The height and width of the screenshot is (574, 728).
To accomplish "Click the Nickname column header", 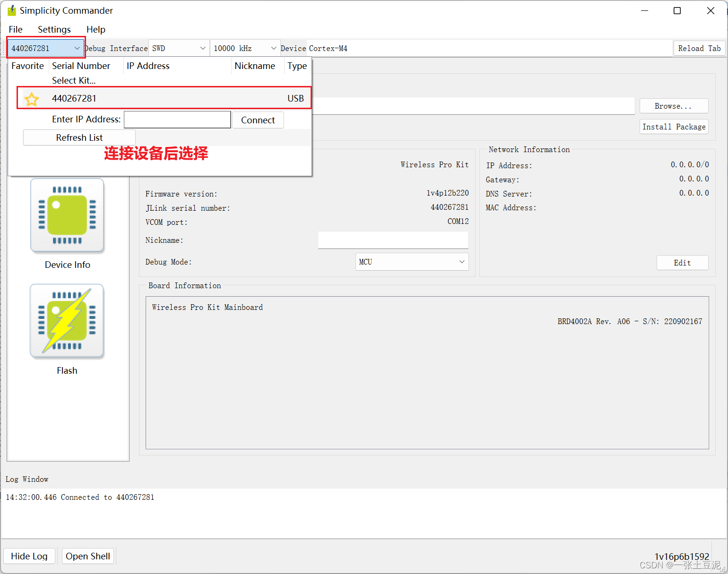I will pos(255,66).
